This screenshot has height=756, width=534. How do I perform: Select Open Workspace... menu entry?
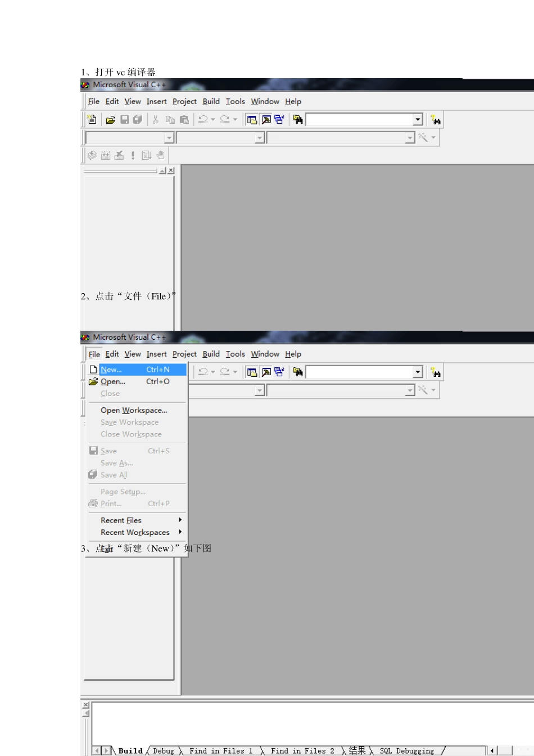(137, 410)
